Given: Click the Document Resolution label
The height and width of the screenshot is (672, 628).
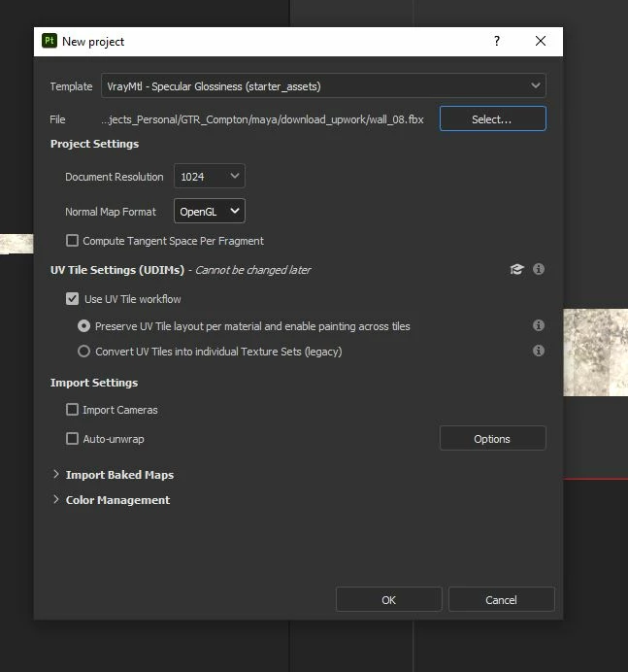Looking at the screenshot, I should coord(115,177).
